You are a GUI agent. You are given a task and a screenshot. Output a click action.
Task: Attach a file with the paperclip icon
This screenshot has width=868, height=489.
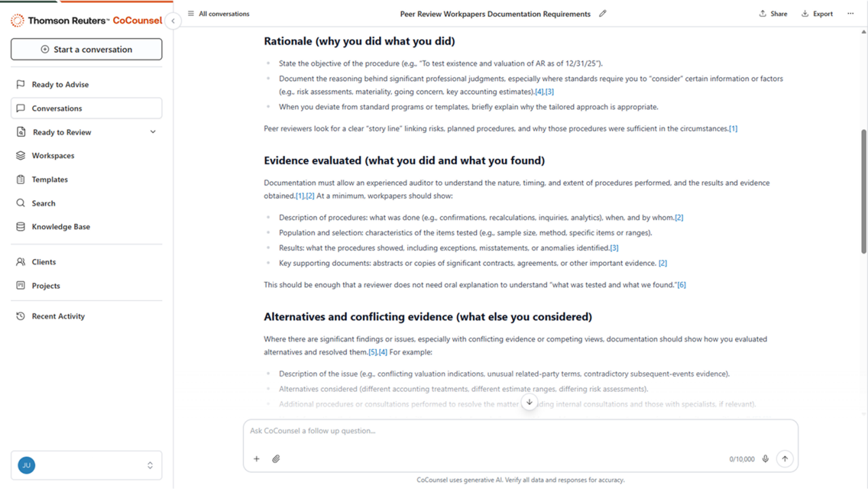276,459
